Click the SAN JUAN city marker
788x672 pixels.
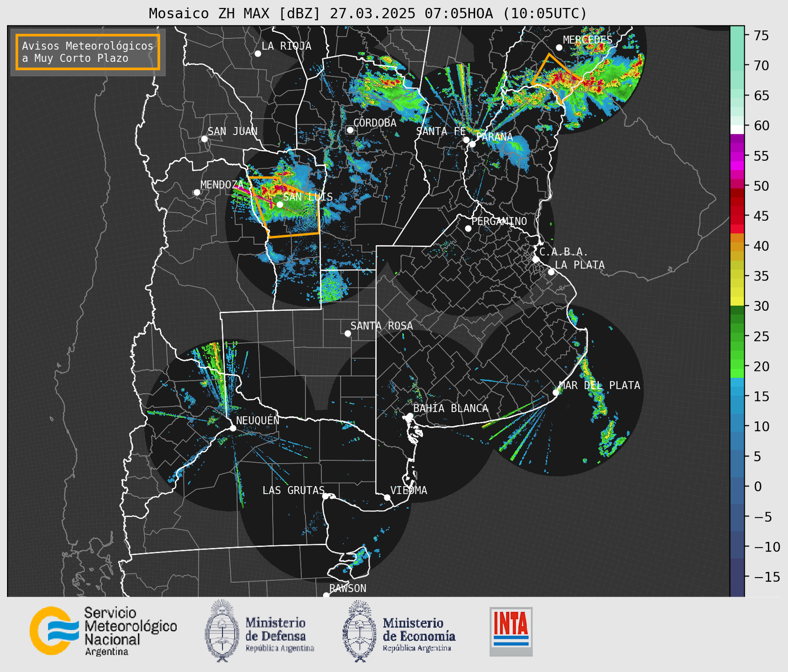pyautogui.click(x=204, y=139)
